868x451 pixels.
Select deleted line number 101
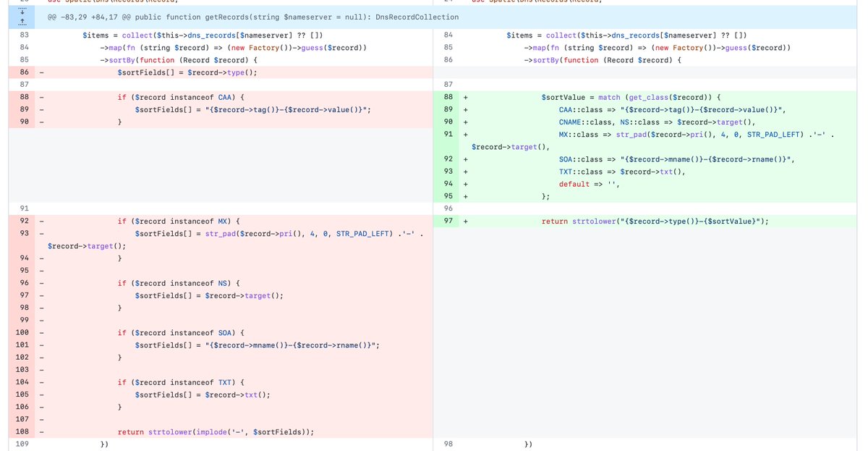(x=24, y=345)
